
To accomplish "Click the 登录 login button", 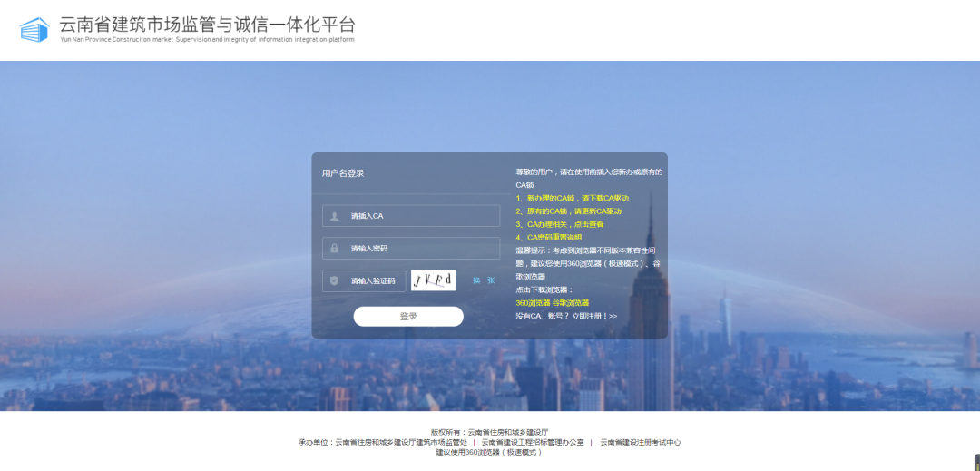I will [408, 316].
